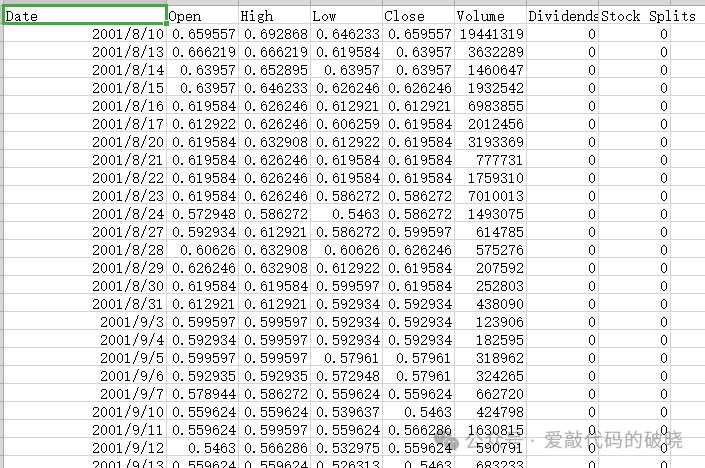The image size is (705, 468).
Task: Select Volume value 6983855
Action: pos(491,106)
